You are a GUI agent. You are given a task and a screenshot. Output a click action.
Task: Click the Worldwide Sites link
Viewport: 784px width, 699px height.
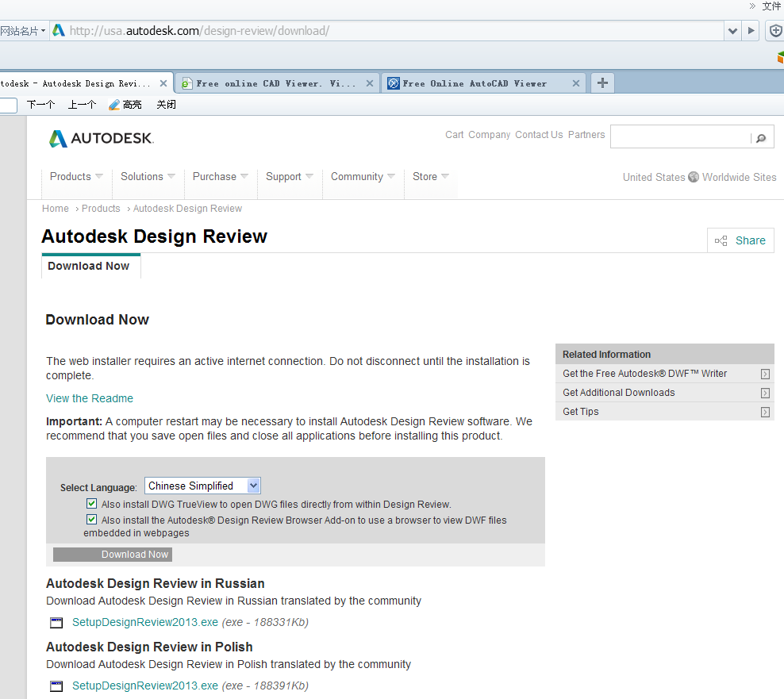click(739, 177)
